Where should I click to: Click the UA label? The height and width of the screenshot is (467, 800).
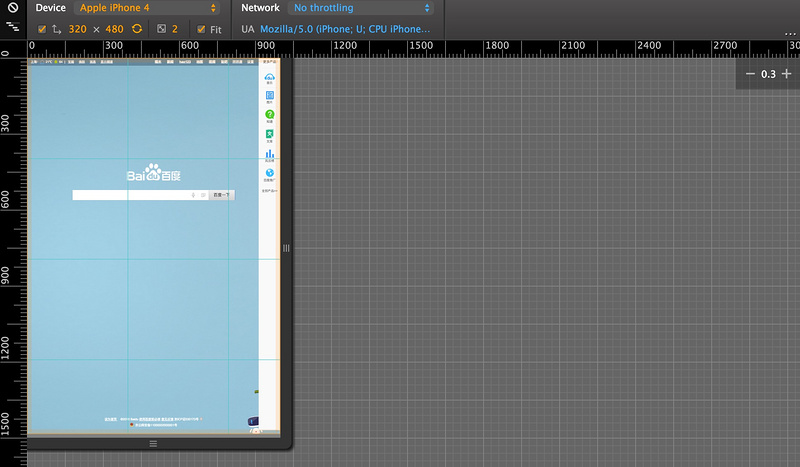[x=247, y=29]
